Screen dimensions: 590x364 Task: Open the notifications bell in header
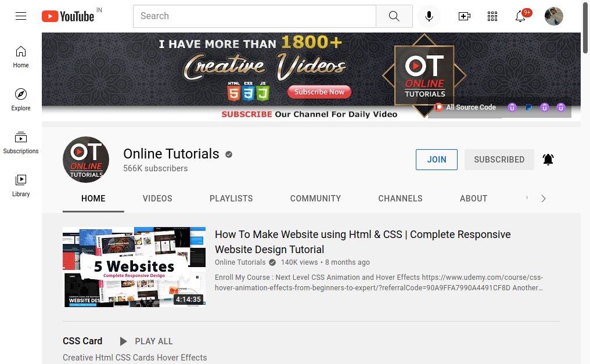pos(520,16)
